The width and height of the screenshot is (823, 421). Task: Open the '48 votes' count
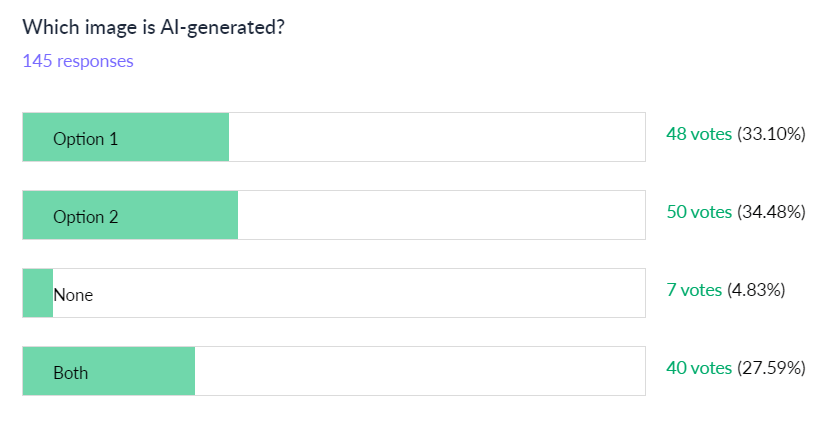click(699, 134)
